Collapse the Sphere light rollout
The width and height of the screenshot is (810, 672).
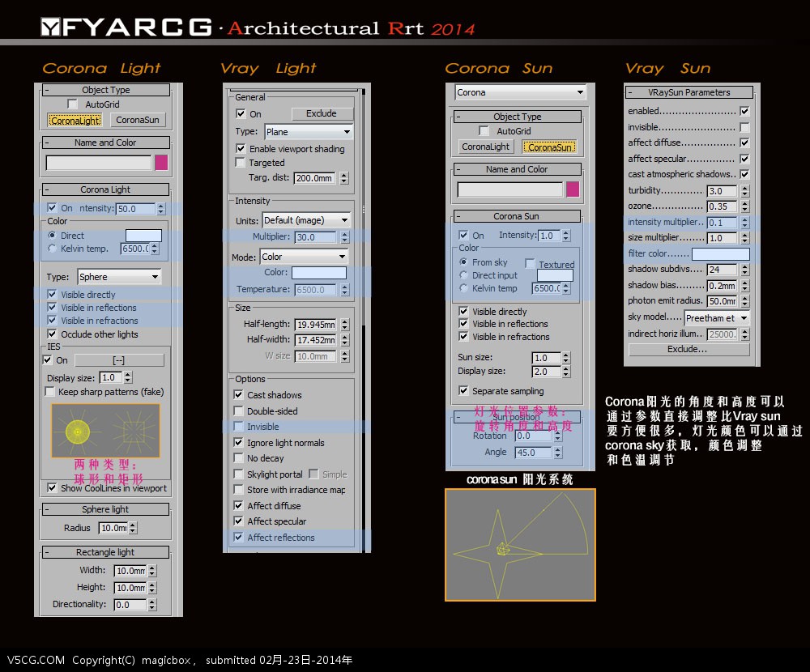105,509
